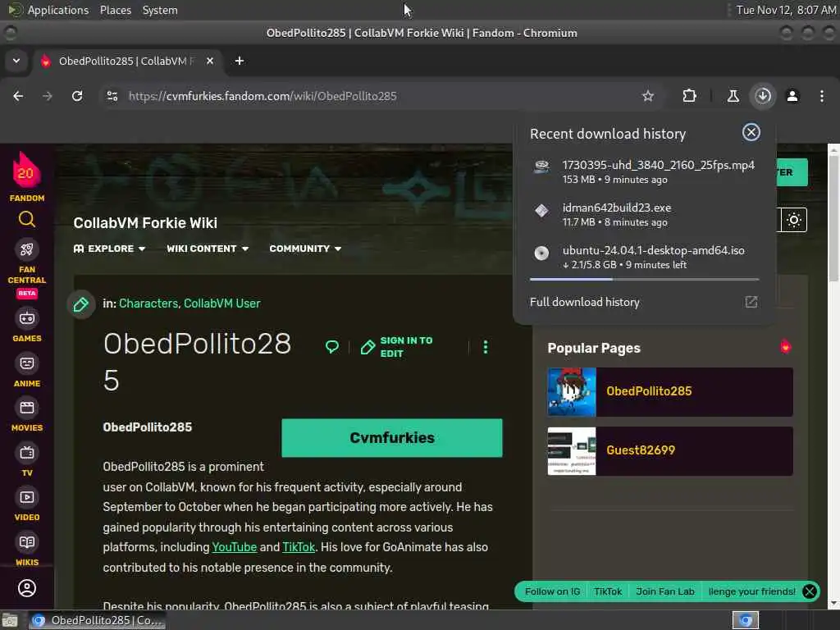Screen dimensions: 840x630
Task: Expand the Explore dropdown
Action: click(x=109, y=249)
